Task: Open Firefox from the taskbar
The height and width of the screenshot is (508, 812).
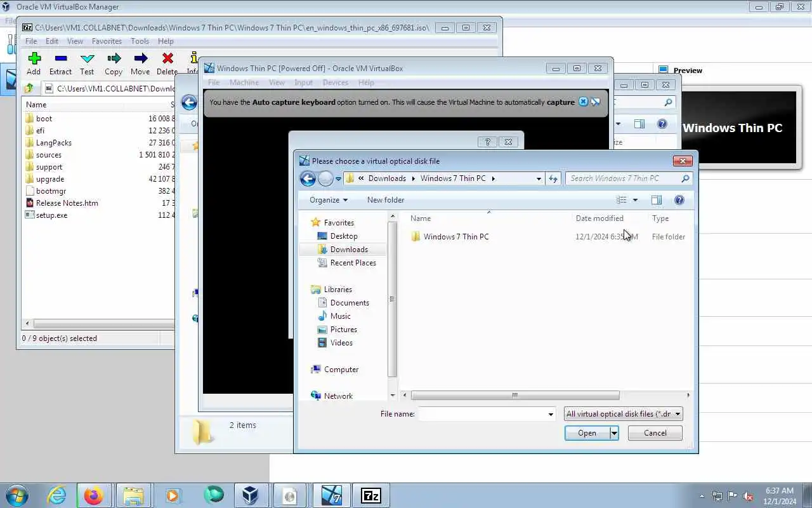Action: pyautogui.click(x=94, y=495)
